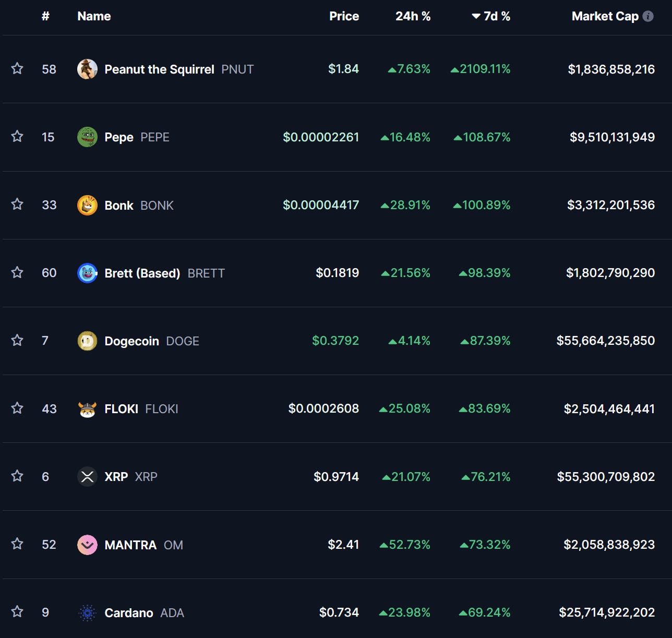Open the XRP coin page
This screenshot has height=638, width=672.
(116, 477)
